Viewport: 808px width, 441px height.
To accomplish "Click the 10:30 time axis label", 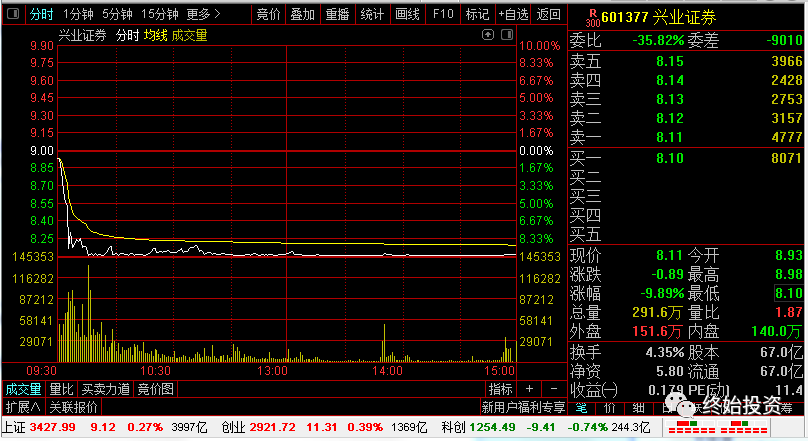I will 156,370.
